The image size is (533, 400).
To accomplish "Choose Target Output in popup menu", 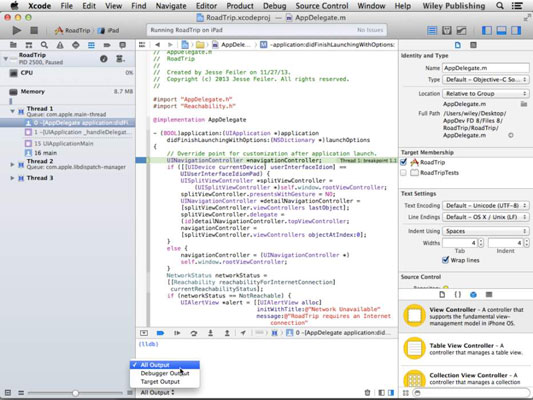I will click(x=165, y=382).
